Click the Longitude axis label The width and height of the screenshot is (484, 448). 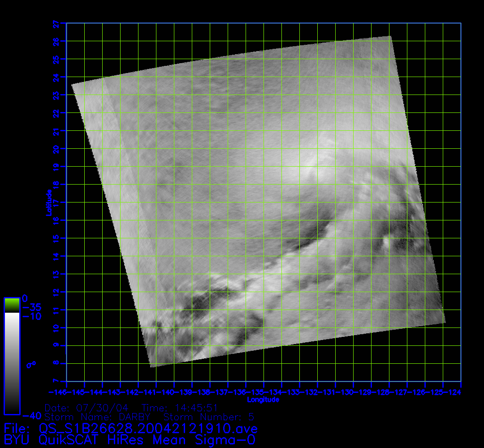click(263, 400)
